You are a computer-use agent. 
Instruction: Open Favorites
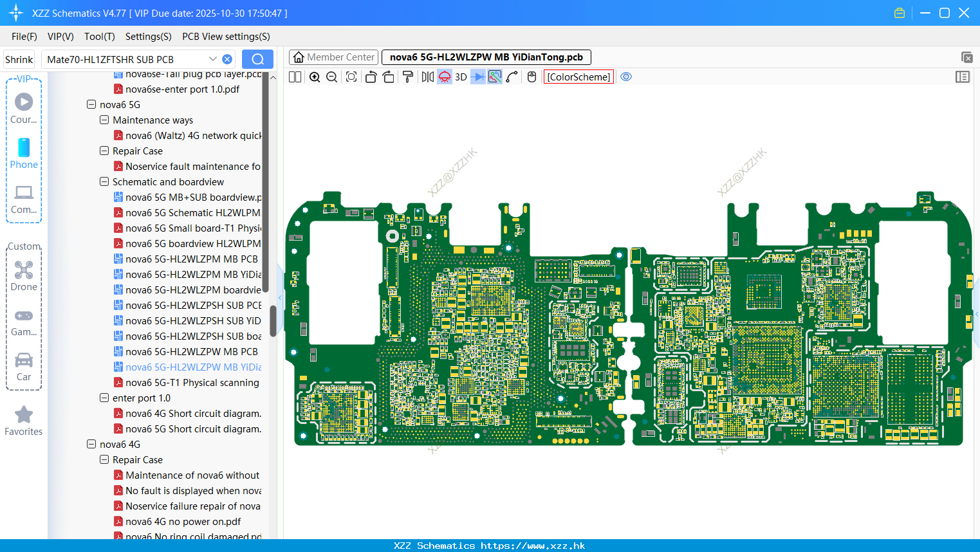pos(24,421)
